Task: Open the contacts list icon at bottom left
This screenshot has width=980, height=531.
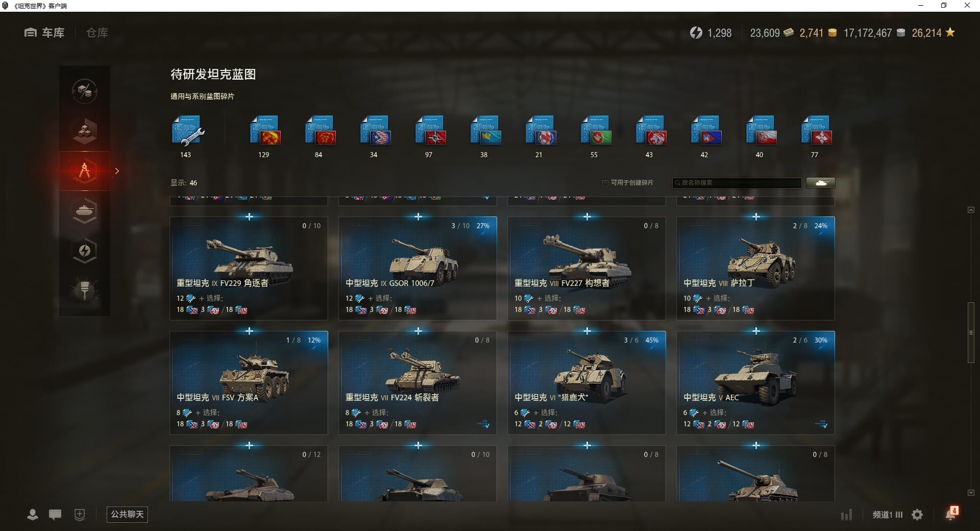Action: 32,515
